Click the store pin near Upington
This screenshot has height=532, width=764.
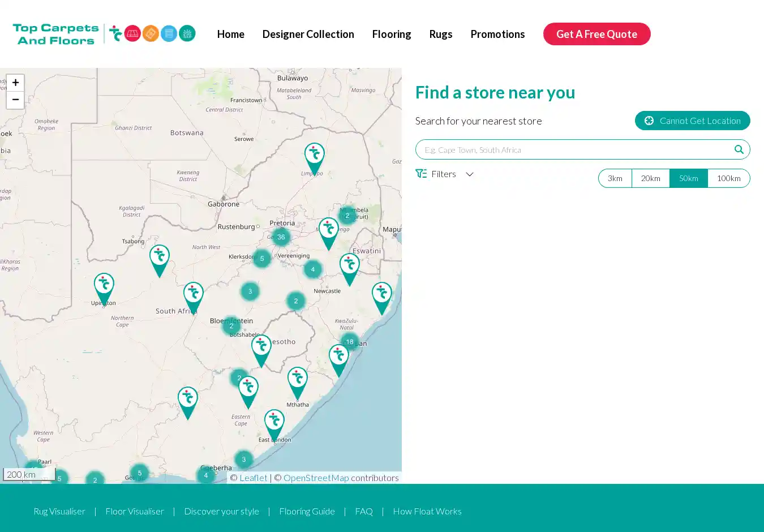pos(104,286)
